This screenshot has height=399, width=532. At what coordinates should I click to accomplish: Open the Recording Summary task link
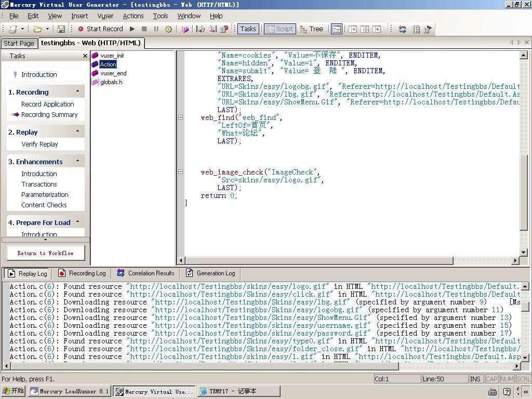(49, 115)
